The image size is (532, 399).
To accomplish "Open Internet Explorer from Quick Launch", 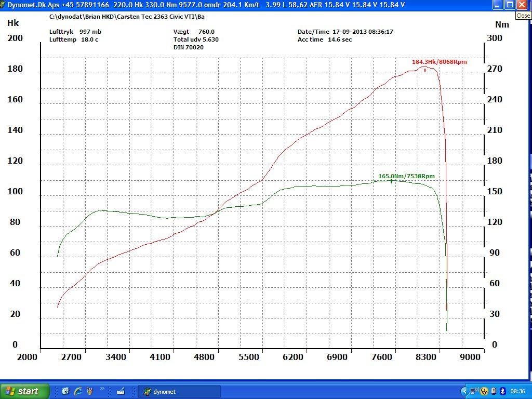I will coord(78,391).
